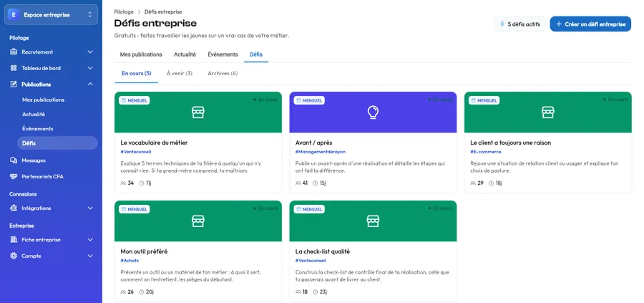
Task: Open the Mon outil préféré challenge card
Action: point(198,251)
